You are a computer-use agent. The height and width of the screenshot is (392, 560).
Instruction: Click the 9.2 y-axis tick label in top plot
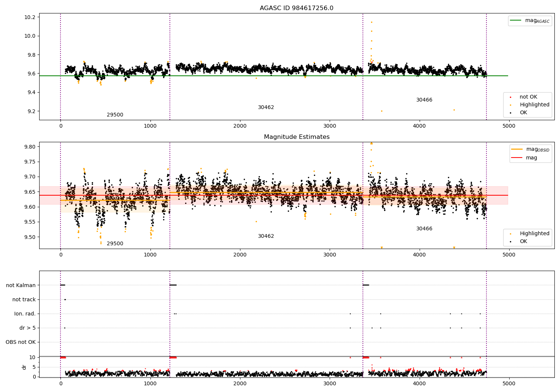coord(31,111)
